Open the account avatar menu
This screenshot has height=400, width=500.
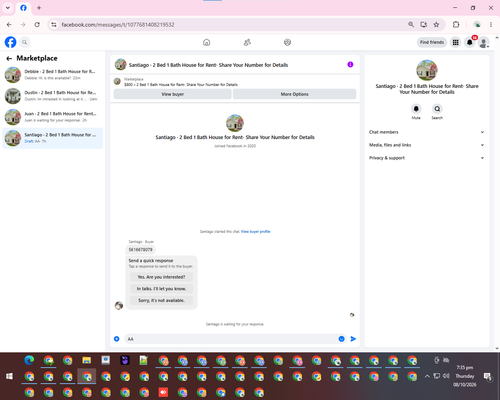point(484,42)
